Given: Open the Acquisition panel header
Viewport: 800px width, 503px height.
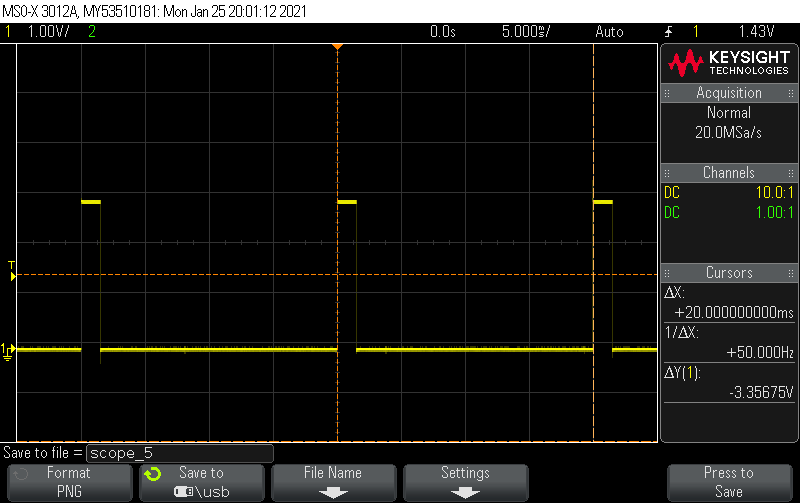Looking at the screenshot, I should point(729,93).
